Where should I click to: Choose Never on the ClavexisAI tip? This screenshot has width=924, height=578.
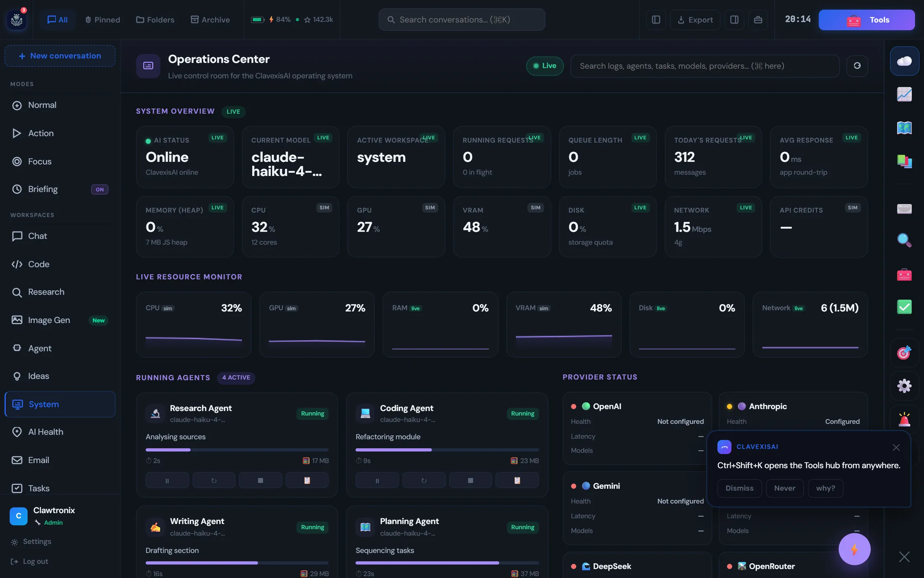click(x=785, y=488)
